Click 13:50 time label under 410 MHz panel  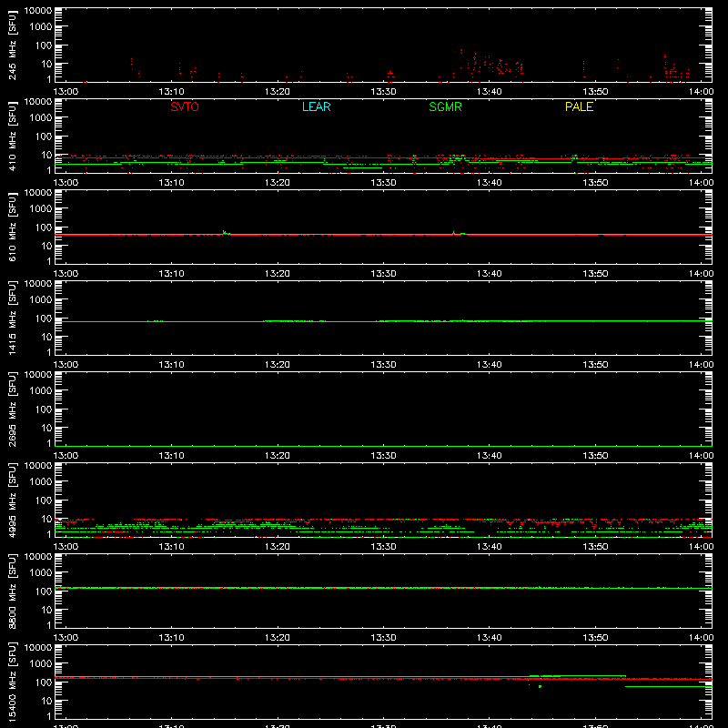tap(595, 183)
